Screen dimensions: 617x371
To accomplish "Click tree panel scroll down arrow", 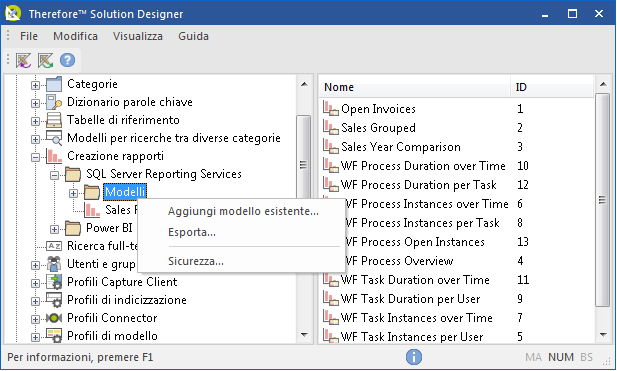I will tap(304, 335).
